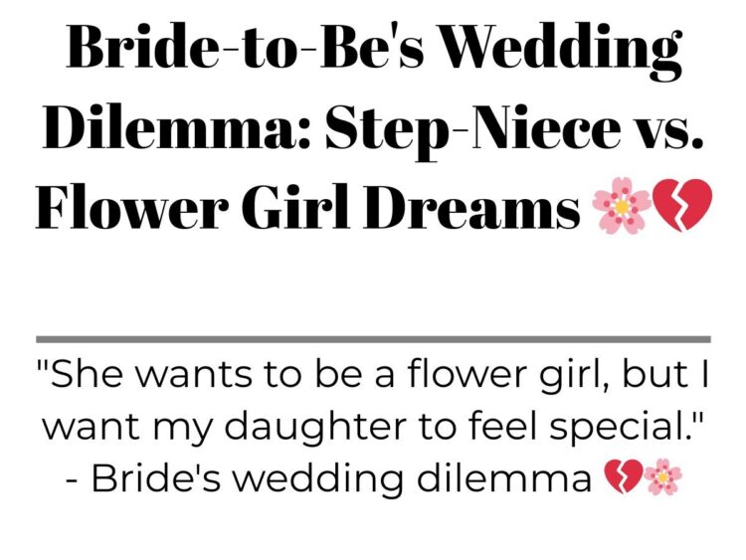Click 'Bride's' in the quote attribution
This screenshot has height=560, width=746.
pyautogui.click(x=156, y=478)
